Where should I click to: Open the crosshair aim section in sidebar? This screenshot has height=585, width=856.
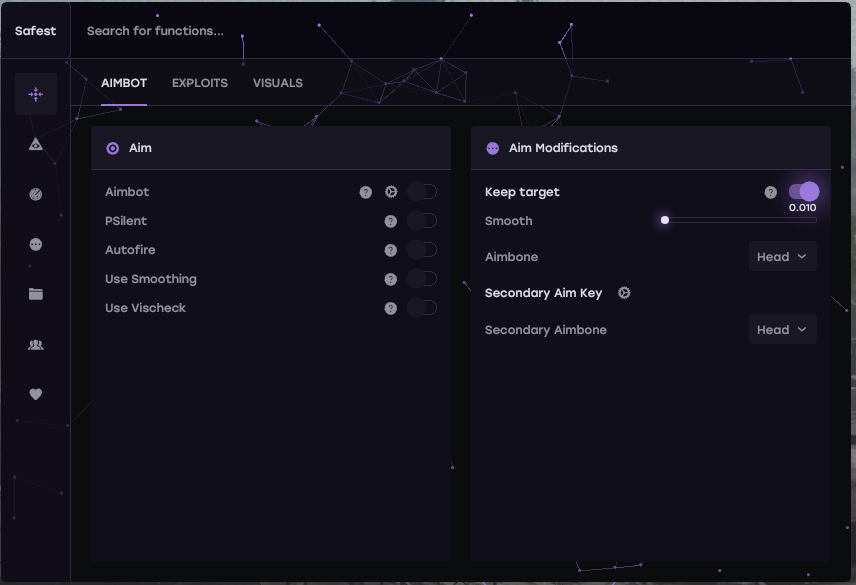[x=36, y=94]
